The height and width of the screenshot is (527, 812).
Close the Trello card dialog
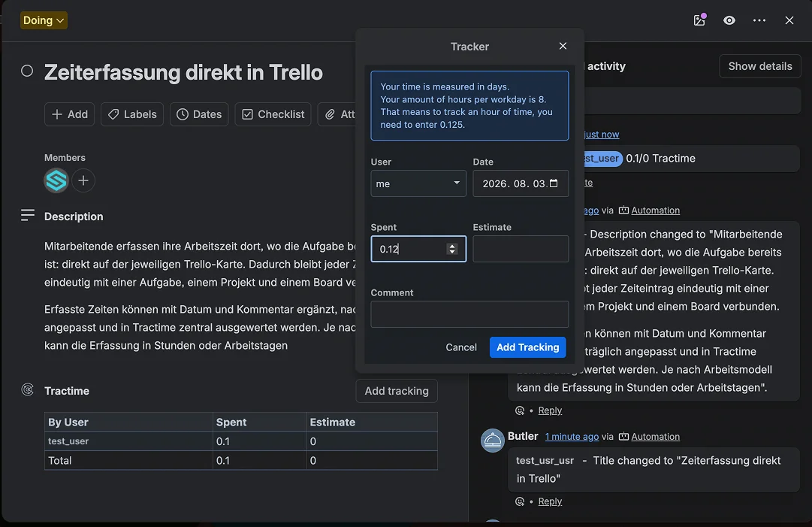click(x=789, y=20)
